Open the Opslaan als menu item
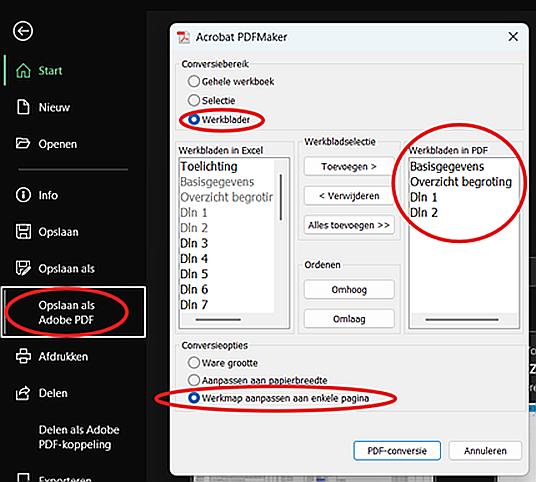This screenshot has height=482, width=536. (67, 269)
